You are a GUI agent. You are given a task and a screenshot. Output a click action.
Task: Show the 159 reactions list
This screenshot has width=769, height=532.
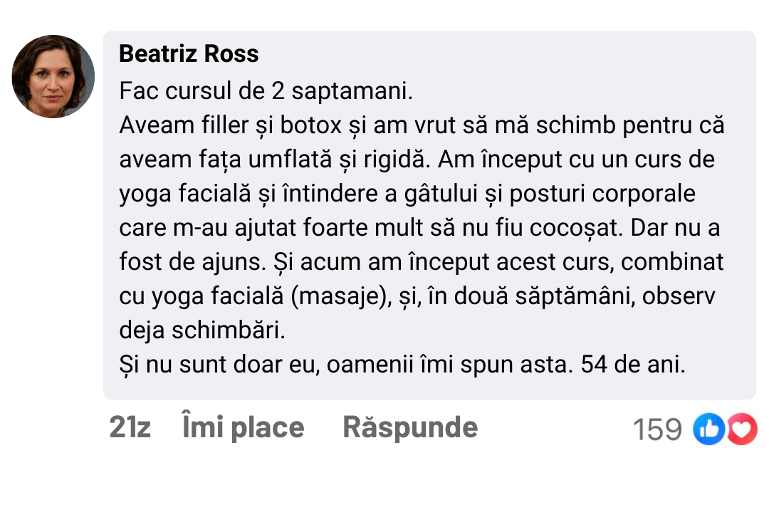coord(657,429)
